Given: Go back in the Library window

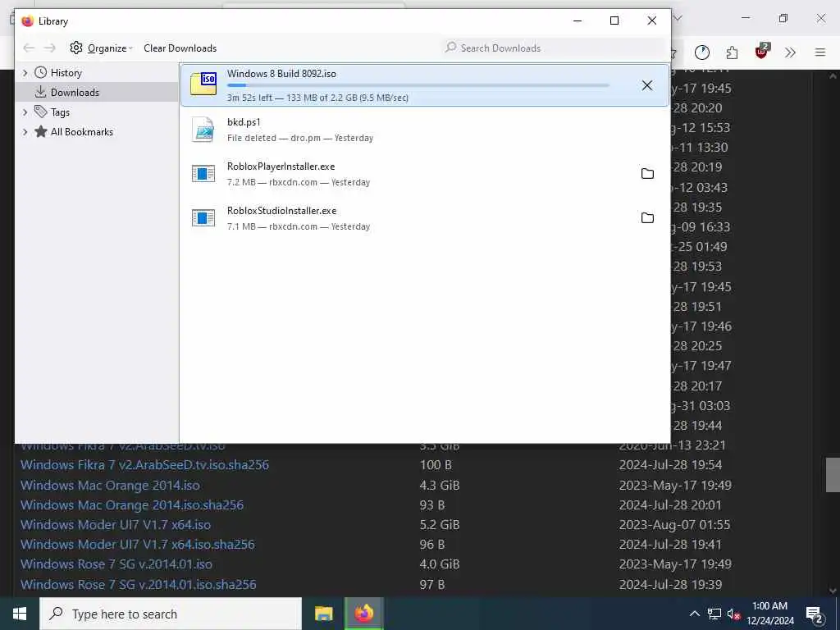Looking at the screenshot, I should tap(29, 48).
